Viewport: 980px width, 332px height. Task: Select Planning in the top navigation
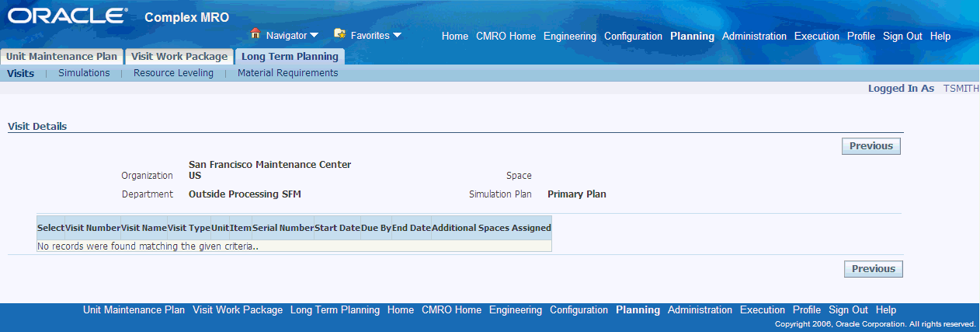692,37
